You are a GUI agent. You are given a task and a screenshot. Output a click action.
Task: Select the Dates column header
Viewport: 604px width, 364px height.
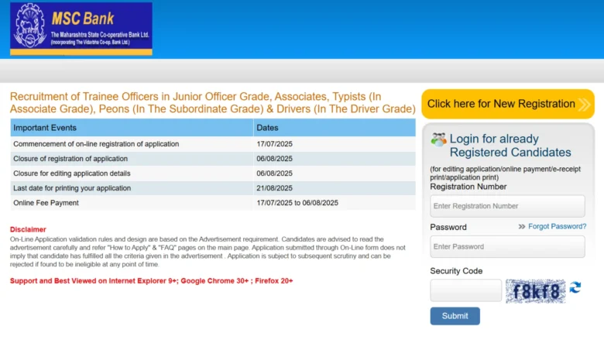pyautogui.click(x=335, y=128)
